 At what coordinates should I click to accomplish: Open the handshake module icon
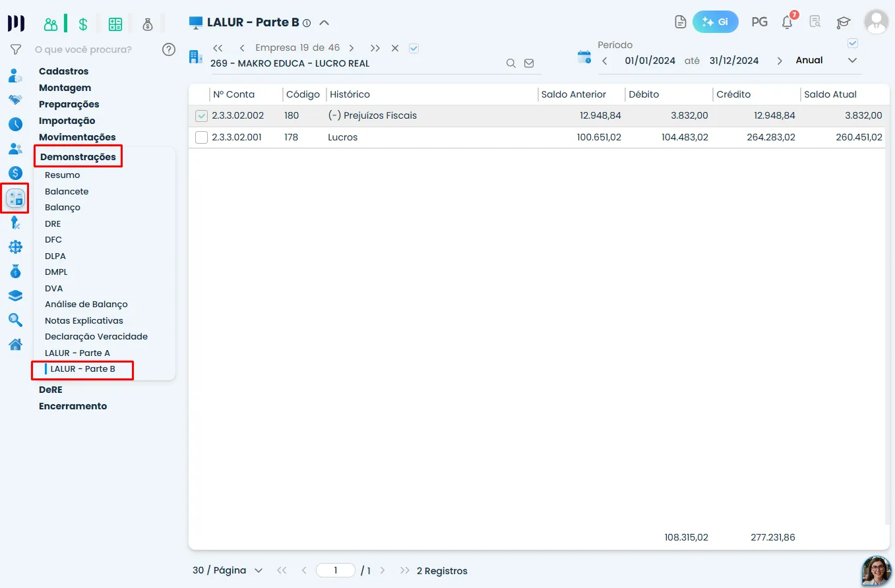[x=15, y=100]
